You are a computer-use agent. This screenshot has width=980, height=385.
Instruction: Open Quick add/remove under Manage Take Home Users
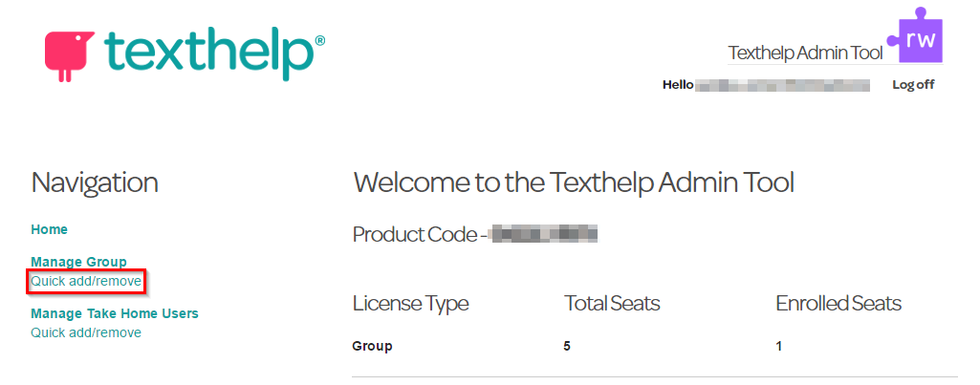pyautogui.click(x=86, y=332)
